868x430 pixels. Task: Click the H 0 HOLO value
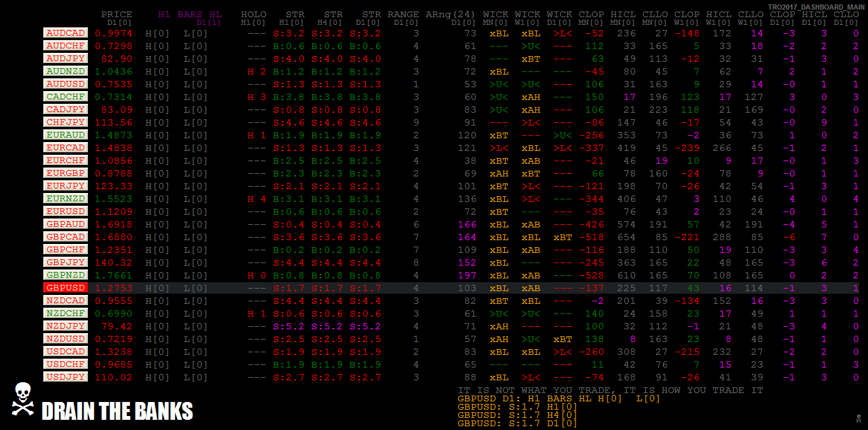[x=257, y=275]
